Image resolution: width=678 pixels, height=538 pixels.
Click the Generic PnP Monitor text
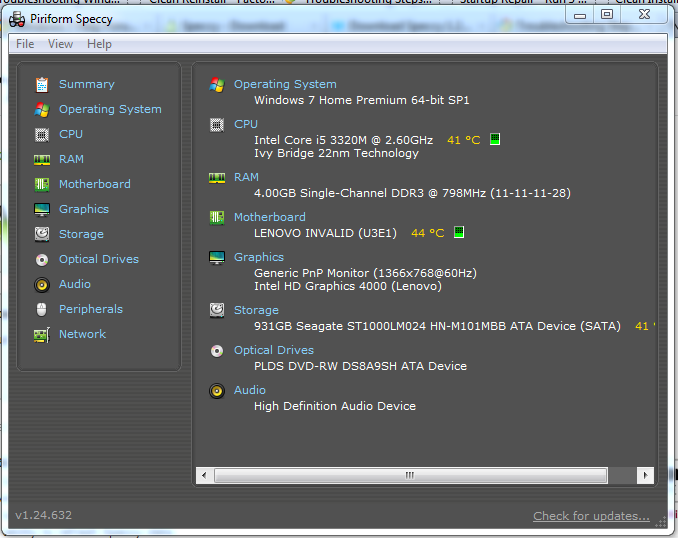point(365,273)
